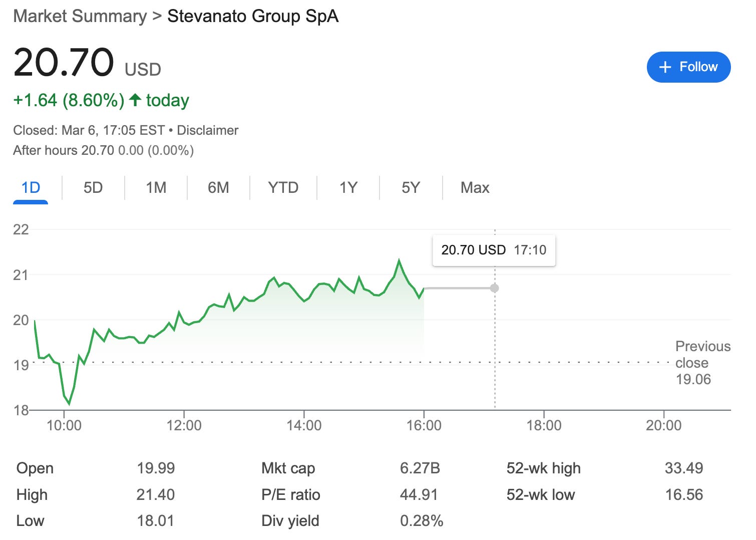Click the 52-wk high value 33.49

[x=684, y=468]
